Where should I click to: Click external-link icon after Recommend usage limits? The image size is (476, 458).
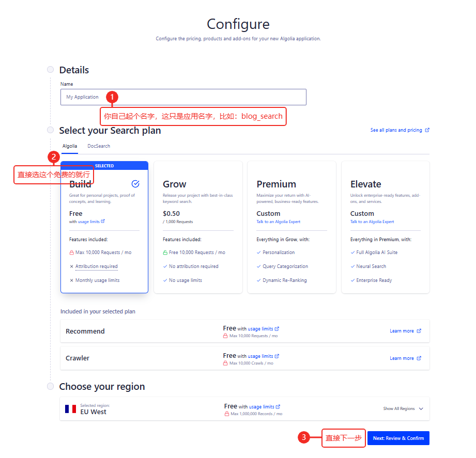pos(277,328)
